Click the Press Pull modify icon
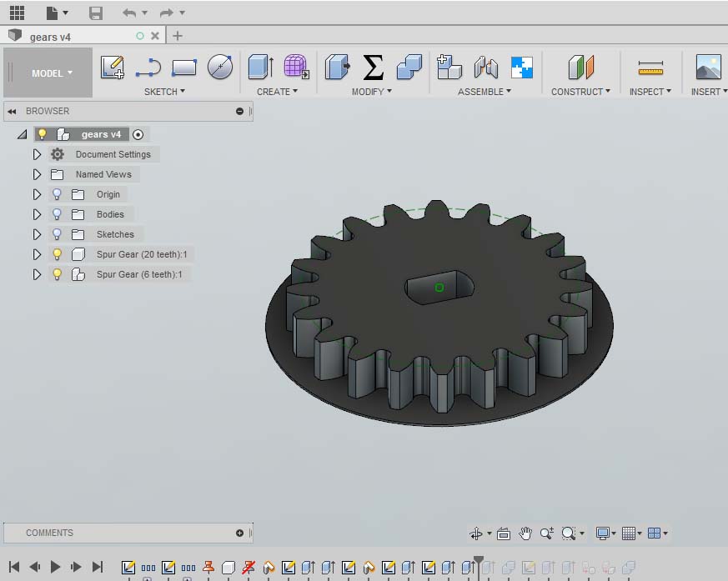Viewport: 728px width, 581px height. coord(337,68)
